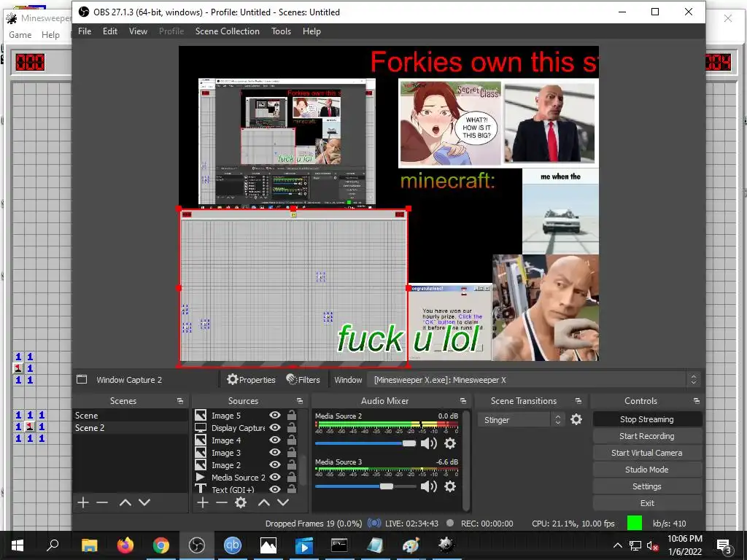The image size is (747, 560).
Task: Open Stinger transition properties gear
Action: coord(576,419)
